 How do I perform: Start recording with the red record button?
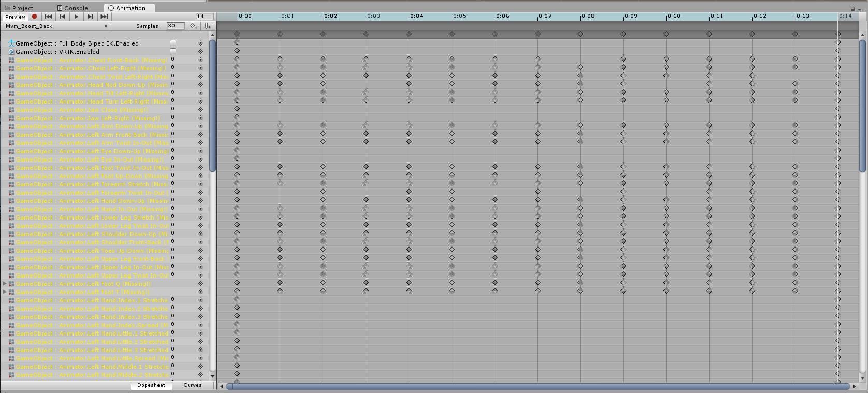point(35,17)
